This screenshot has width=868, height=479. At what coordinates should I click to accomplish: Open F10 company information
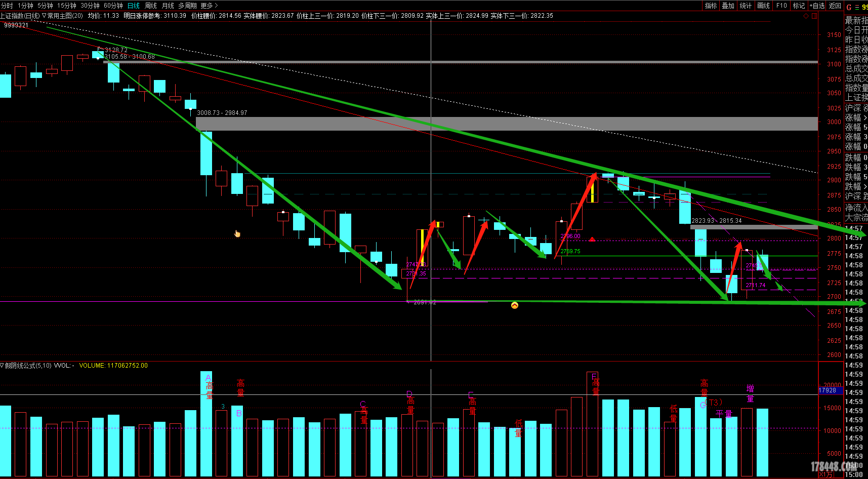tap(781, 6)
